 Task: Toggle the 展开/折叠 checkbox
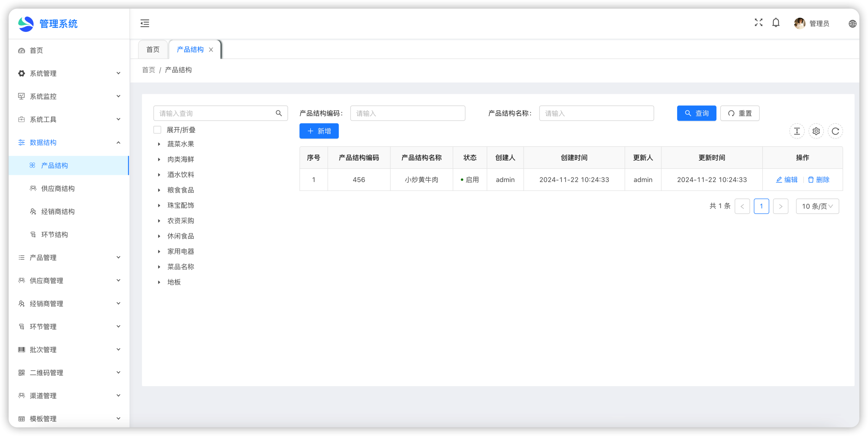pos(157,130)
